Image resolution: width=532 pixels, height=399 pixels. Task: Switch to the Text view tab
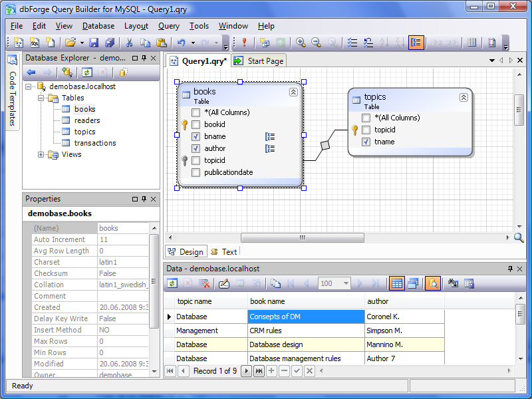click(x=224, y=252)
